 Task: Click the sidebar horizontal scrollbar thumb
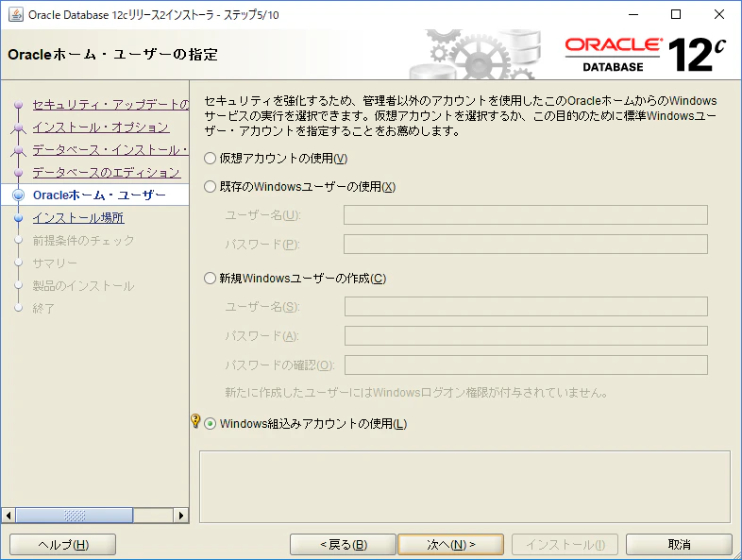coord(75,515)
